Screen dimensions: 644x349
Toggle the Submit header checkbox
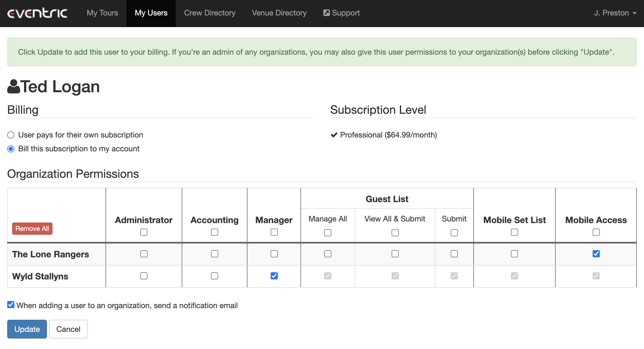click(x=454, y=233)
